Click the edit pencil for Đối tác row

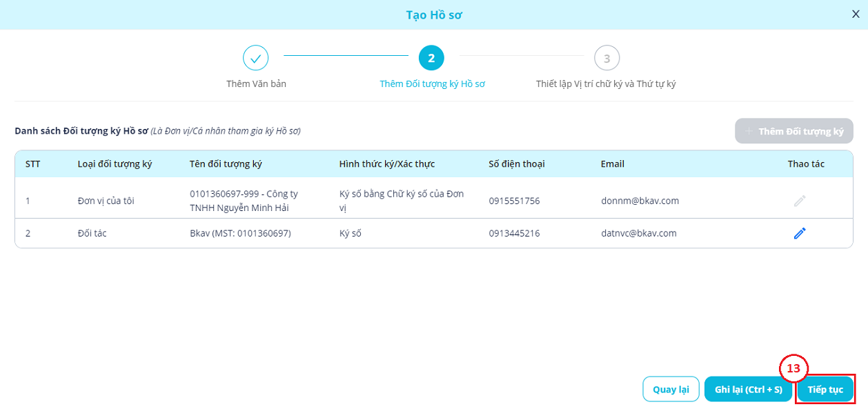[x=800, y=234]
